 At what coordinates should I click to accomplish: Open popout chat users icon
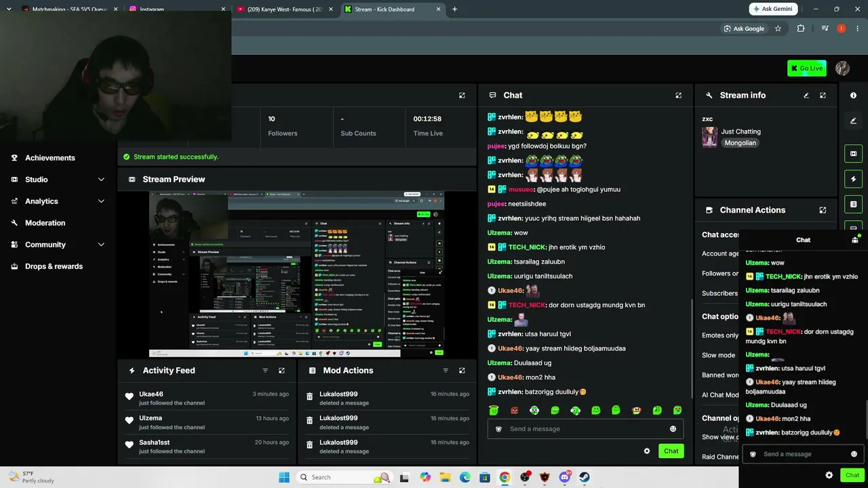click(x=855, y=240)
